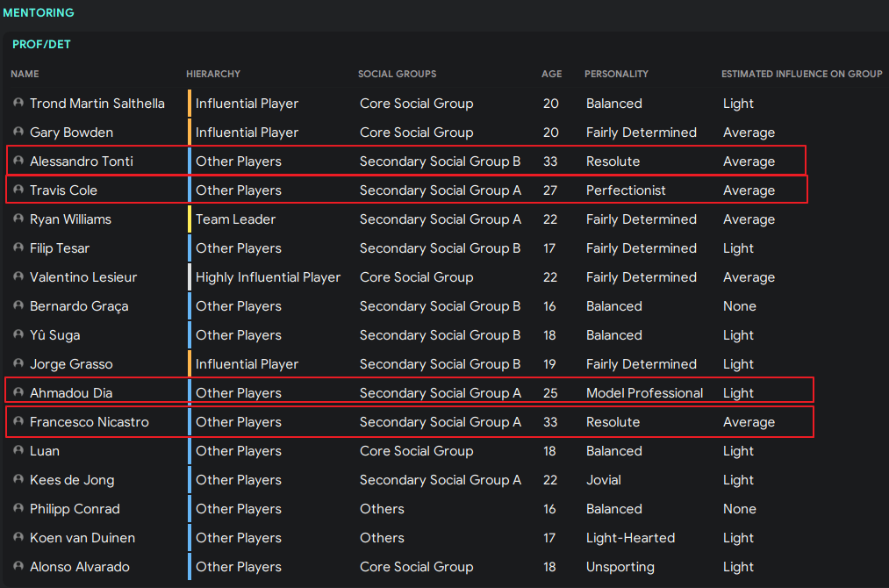Click Unsporting personality of Alonso Alvarado
The image size is (889, 588).
point(620,566)
